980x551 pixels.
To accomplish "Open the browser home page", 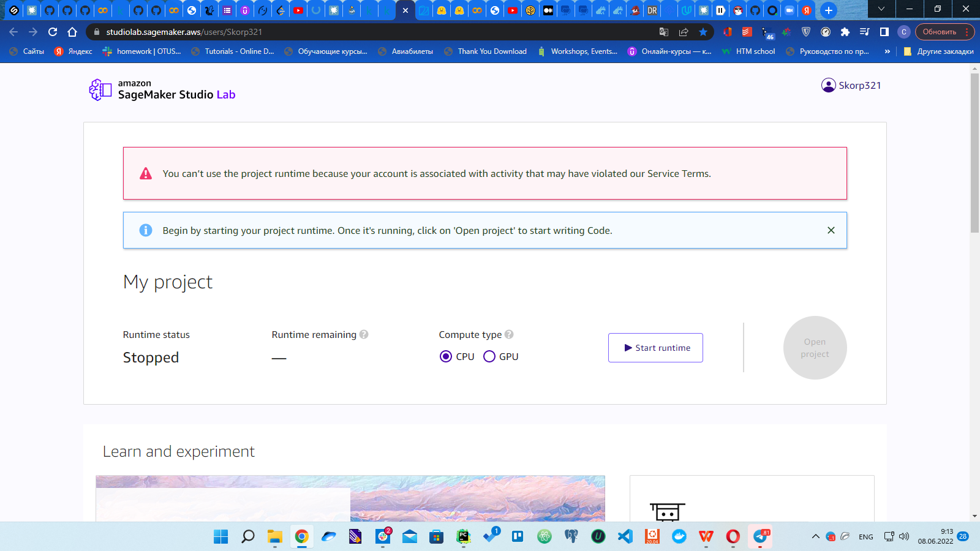I will [x=72, y=32].
